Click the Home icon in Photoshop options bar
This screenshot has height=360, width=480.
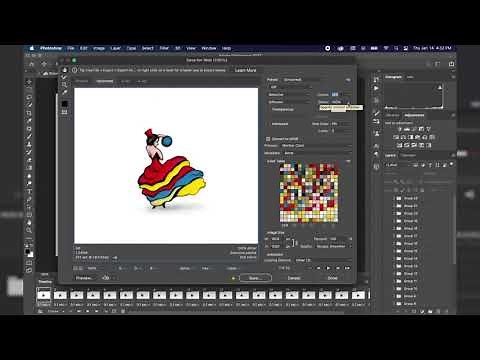[31, 64]
